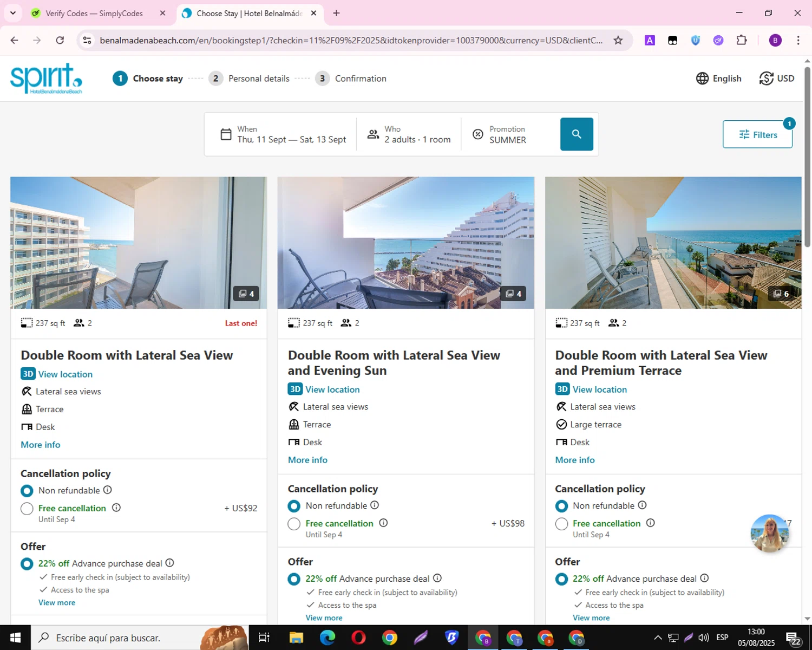This screenshot has width=812, height=650.
Task: Show info icon beside first room Non refundable
Action: tap(108, 490)
